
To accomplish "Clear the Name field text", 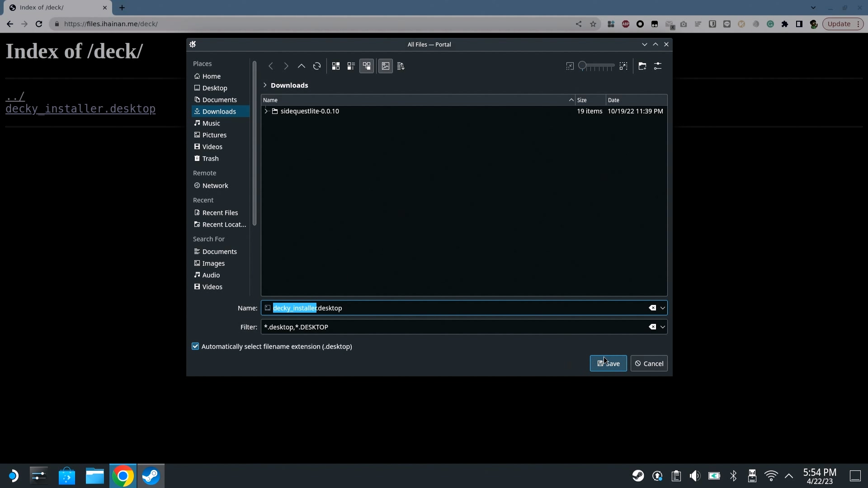I will coord(652,308).
